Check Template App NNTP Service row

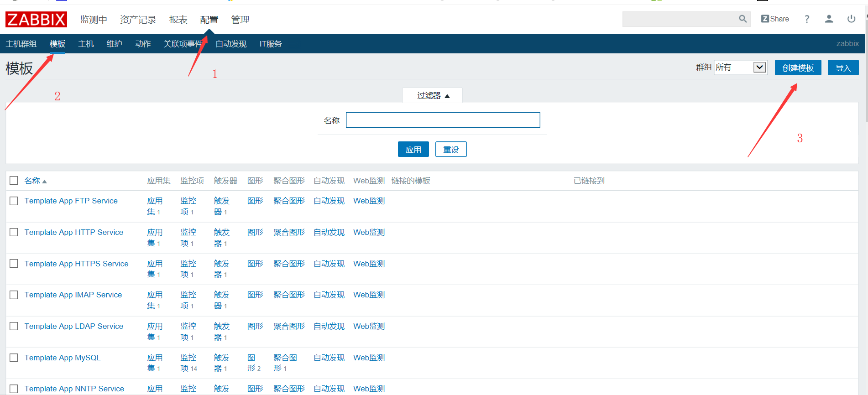tap(14, 389)
